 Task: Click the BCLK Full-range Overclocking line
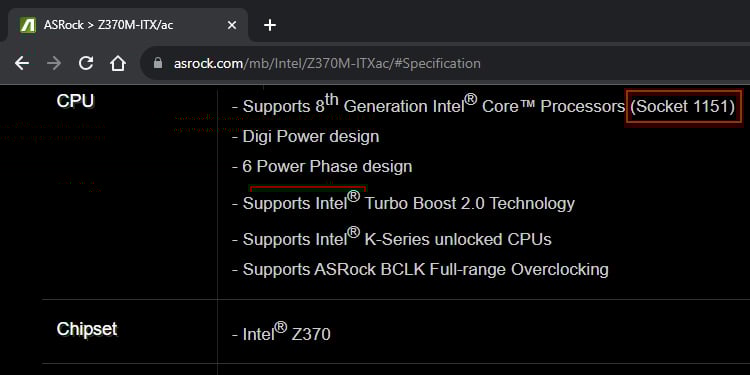pos(420,270)
